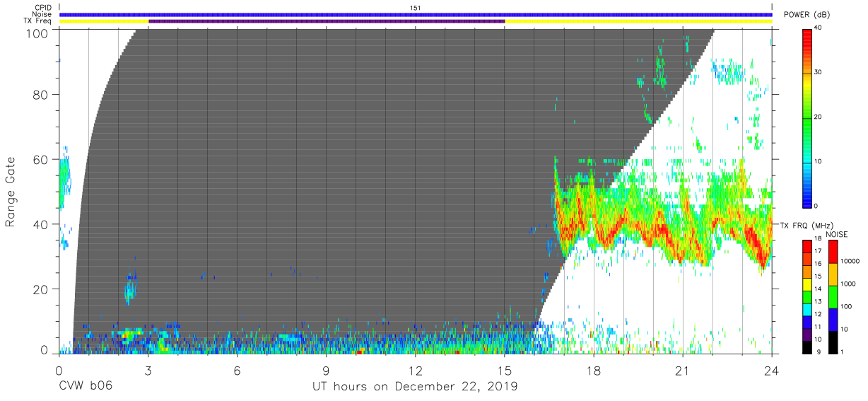Click the CPID label

42,7
